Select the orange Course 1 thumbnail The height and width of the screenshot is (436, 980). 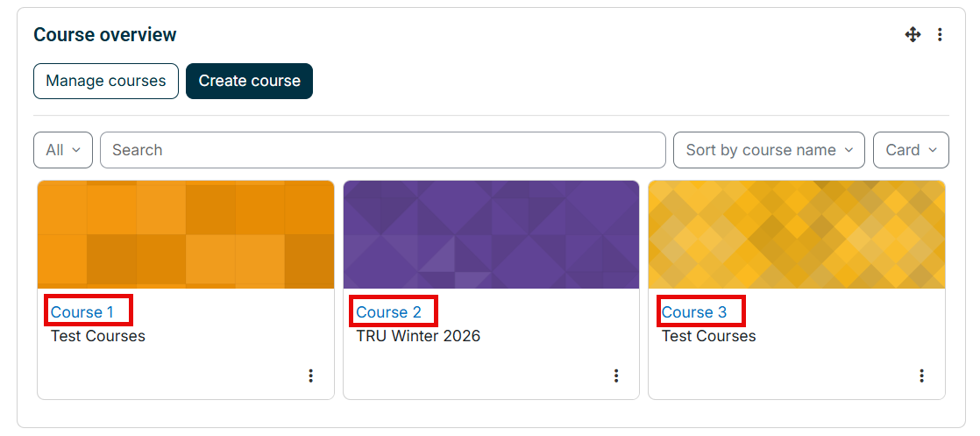pyautogui.click(x=186, y=234)
